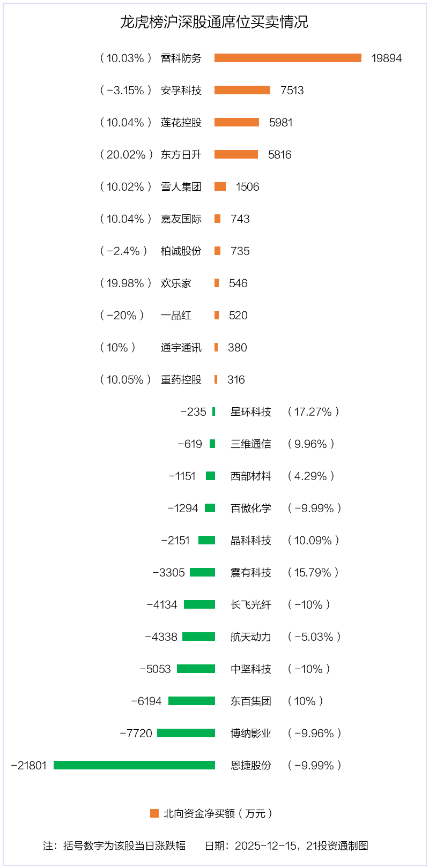Click the 雪人集团 orange bar
Image resolution: width=429 pixels, height=868 pixels.
(220, 186)
